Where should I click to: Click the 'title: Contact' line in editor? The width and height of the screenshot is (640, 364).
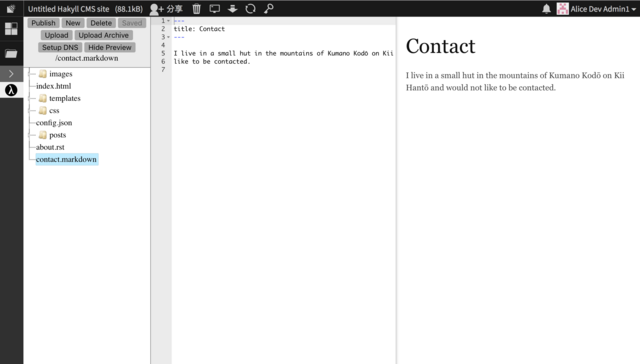click(x=199, y=29)
